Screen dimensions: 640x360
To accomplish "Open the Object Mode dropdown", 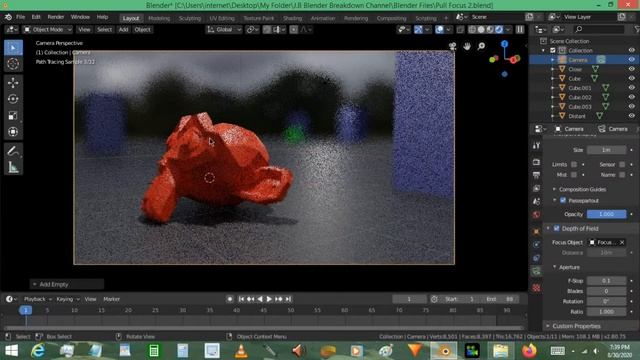I will (x=47, y=29).
